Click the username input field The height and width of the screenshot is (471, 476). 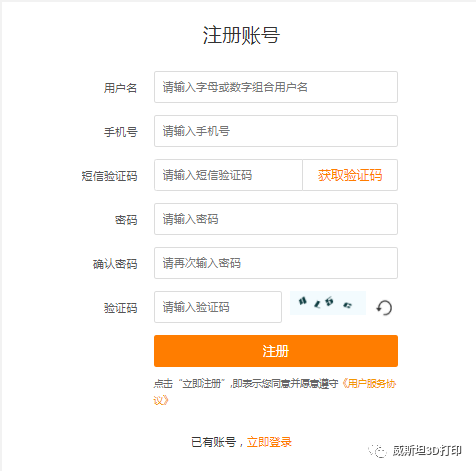[x=276, y=87]
